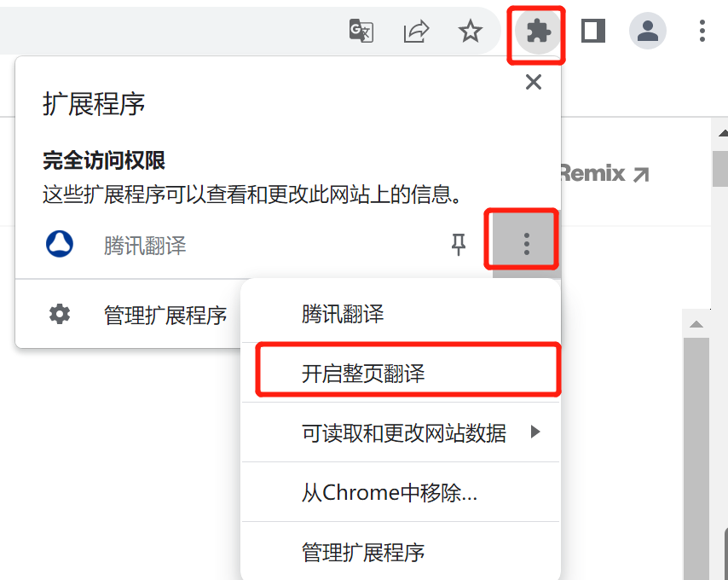Expand 可读取和更改网站数据 submenu arrow

(535, 432)
